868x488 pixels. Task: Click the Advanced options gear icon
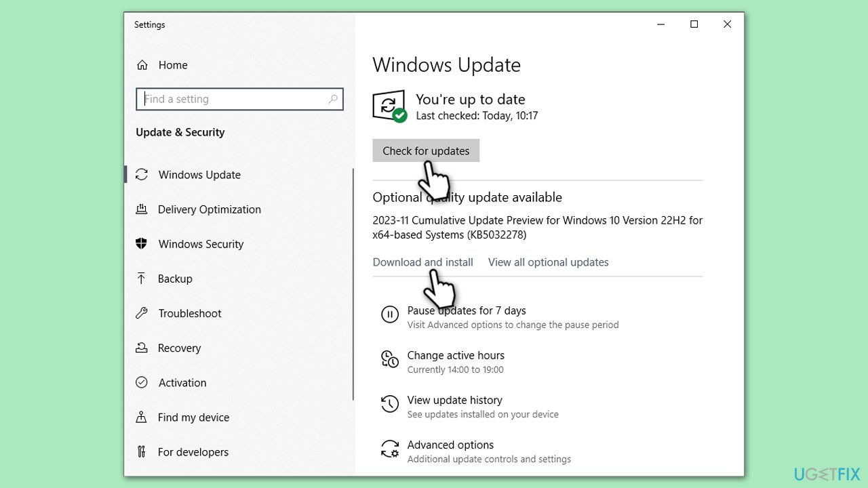click(390, 449)
